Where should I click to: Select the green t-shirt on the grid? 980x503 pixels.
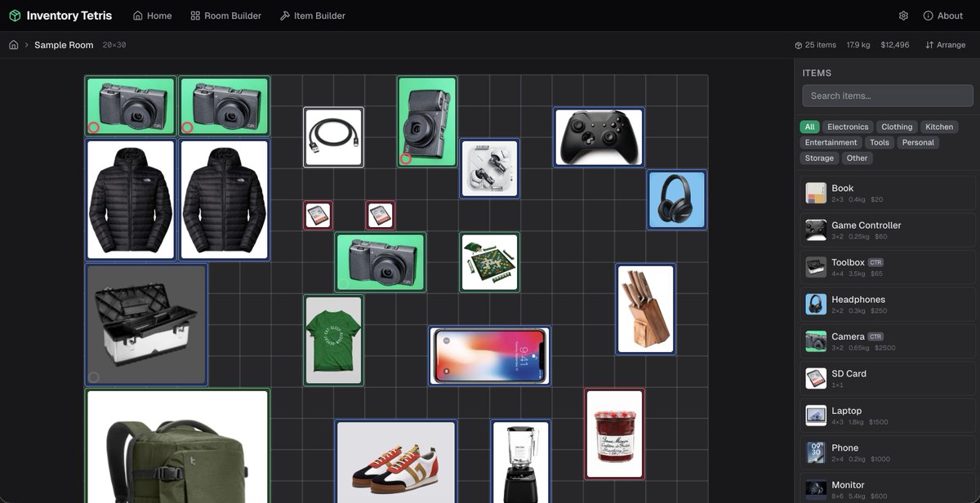click(x=334, y=340)
